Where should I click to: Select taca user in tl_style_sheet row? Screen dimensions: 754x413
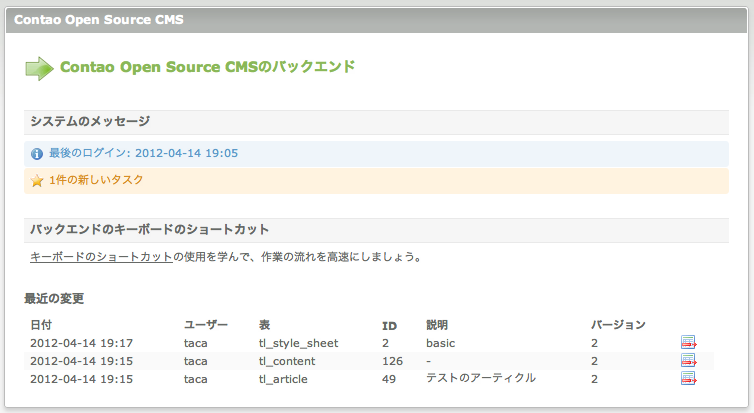(x=195, y=343)
